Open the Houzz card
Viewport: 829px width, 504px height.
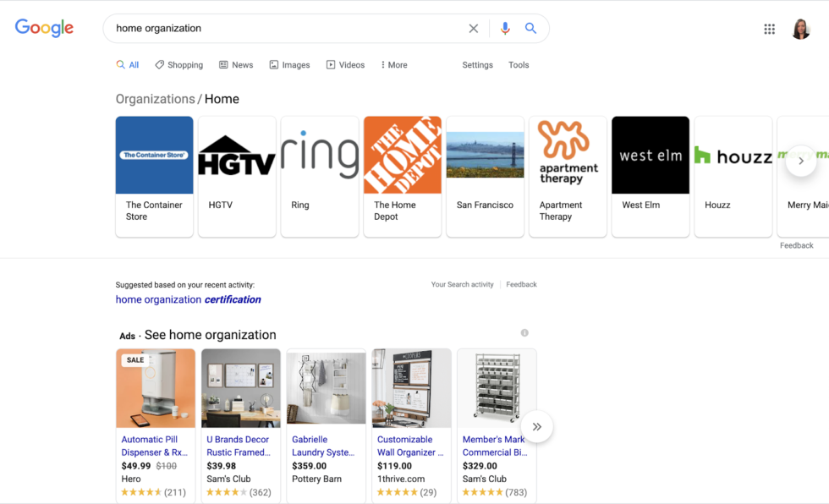click(x=733, y=177)
